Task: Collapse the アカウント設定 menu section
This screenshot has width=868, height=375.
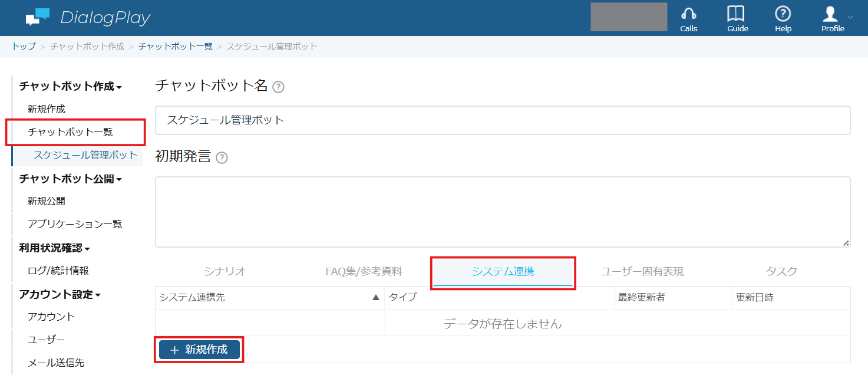Action: [60, 294]
